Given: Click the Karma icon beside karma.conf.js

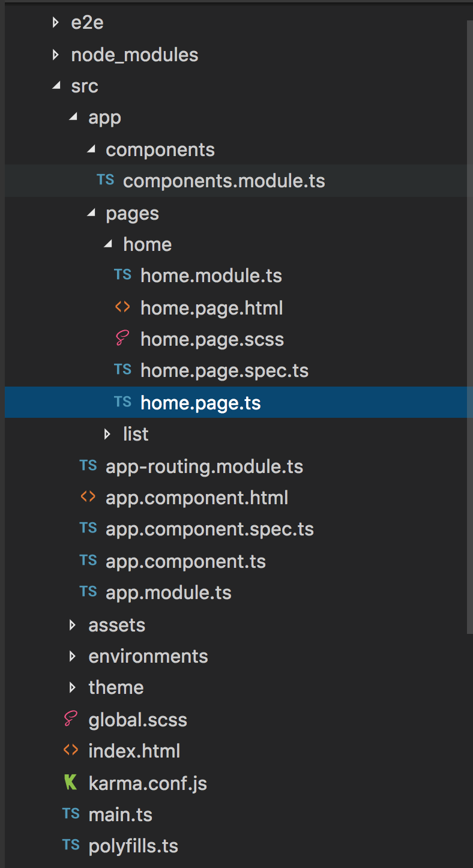Looking at the screenshot, I should click(x=71, y=783).
